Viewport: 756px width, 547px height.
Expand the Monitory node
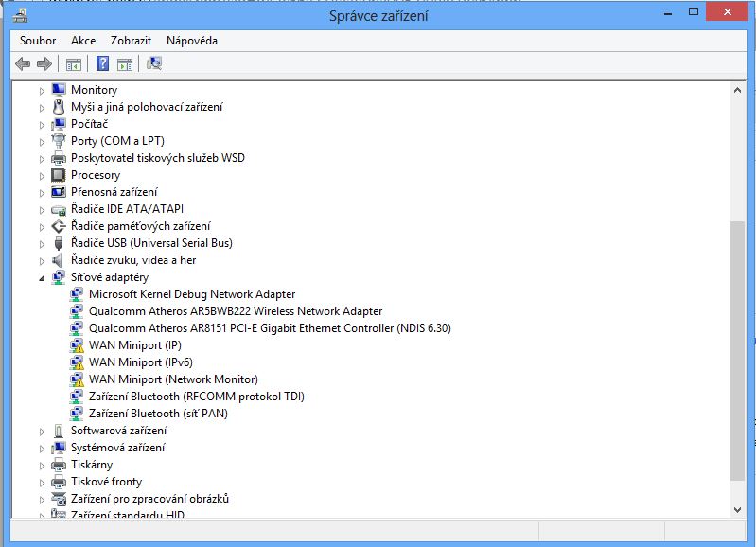pyautogui.click(x=42, y=91)
